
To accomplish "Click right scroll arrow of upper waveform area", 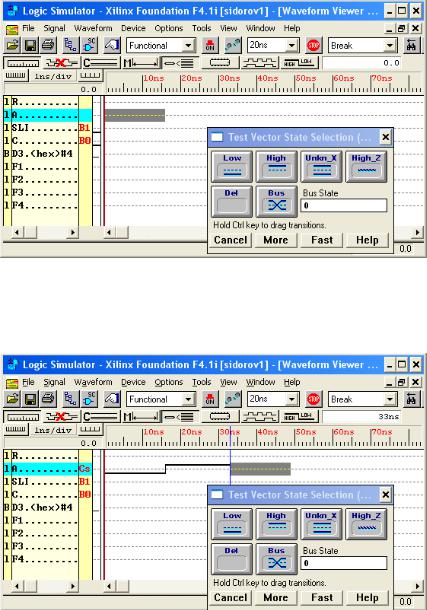I will (417, 232).
